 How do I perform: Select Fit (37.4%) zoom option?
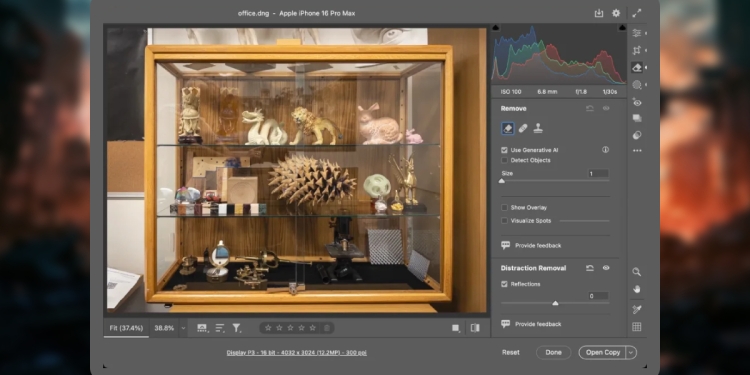click(x=126, y=328)
